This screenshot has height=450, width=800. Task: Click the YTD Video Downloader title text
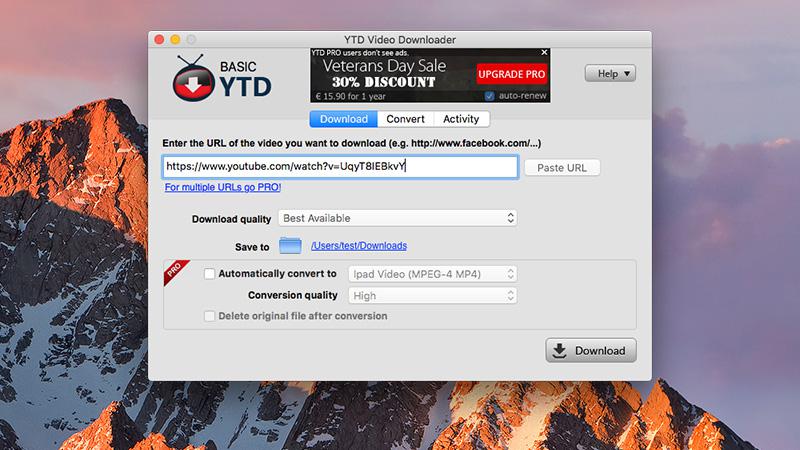coord(399,40)
